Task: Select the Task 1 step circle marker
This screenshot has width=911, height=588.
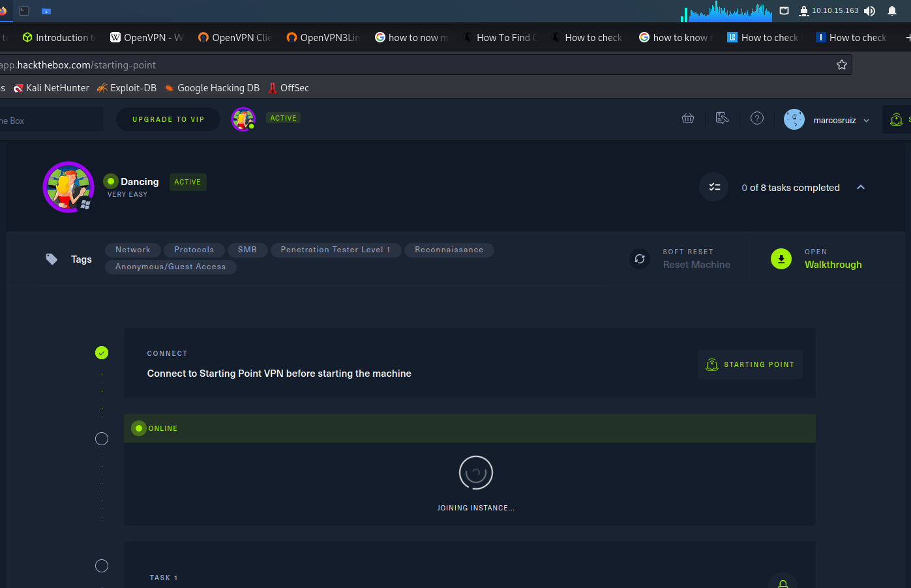Action: coord(102,566)
